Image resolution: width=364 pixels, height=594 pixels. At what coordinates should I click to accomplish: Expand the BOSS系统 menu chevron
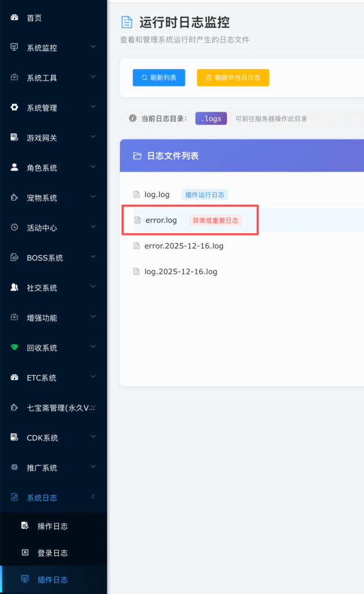[93, 257]
